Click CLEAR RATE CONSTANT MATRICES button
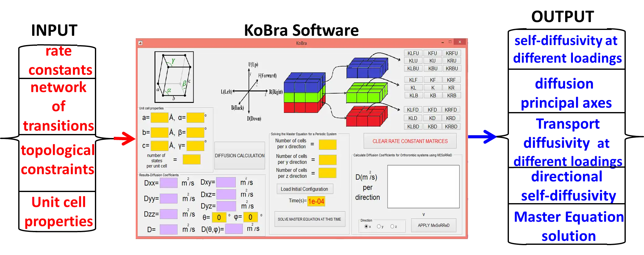This screenshot has height=255, width=644. tap(410, 141)
